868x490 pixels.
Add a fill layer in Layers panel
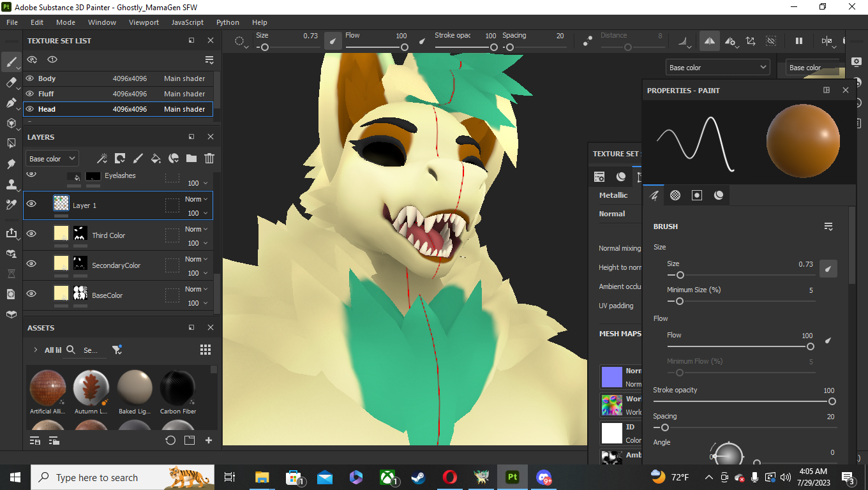tap(155, 158)
